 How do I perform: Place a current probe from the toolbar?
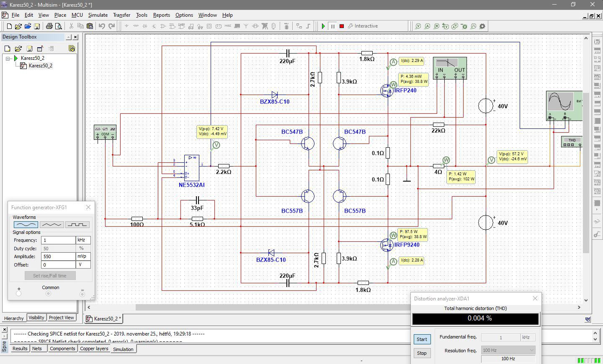pos(427,26)
